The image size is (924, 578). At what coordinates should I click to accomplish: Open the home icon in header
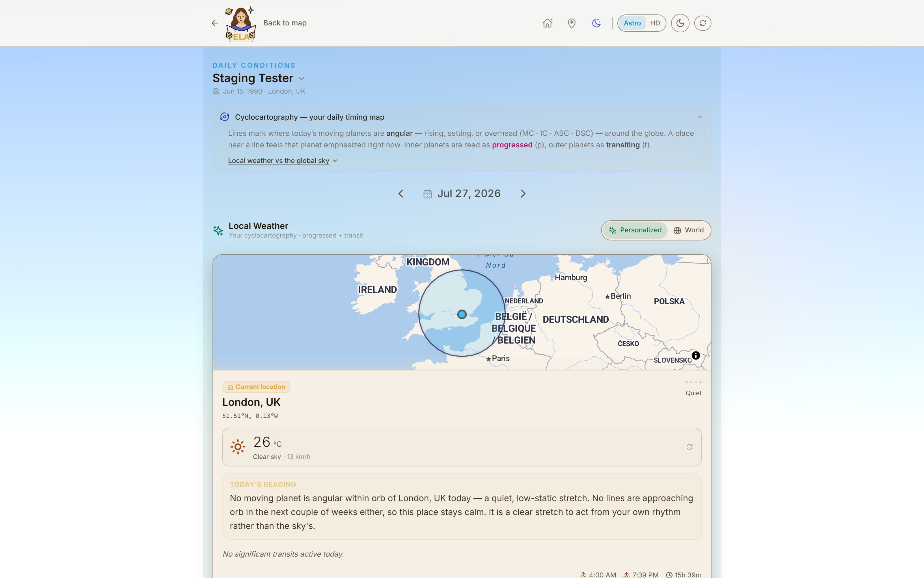coord(547,23)
